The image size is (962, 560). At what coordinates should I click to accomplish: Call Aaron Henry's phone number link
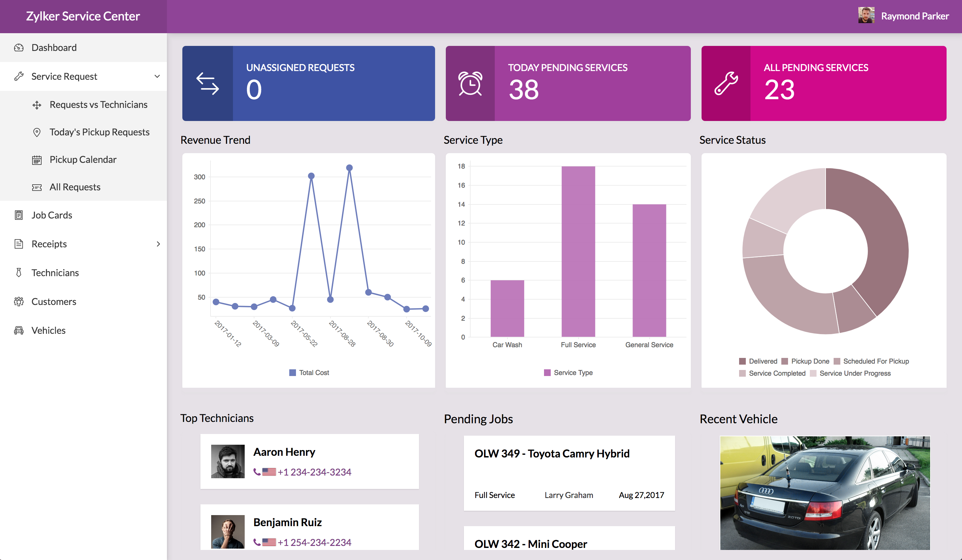click(x=314, y=472)
